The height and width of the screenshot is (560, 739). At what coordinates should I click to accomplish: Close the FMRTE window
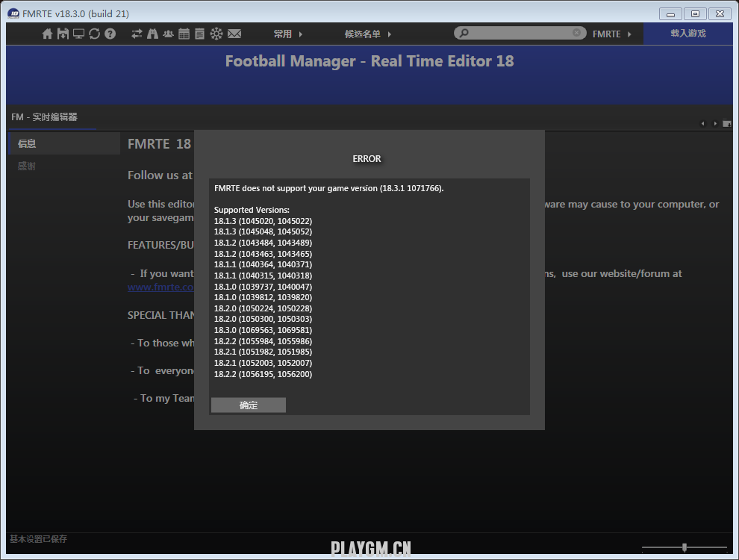click(x=720, y=13)
